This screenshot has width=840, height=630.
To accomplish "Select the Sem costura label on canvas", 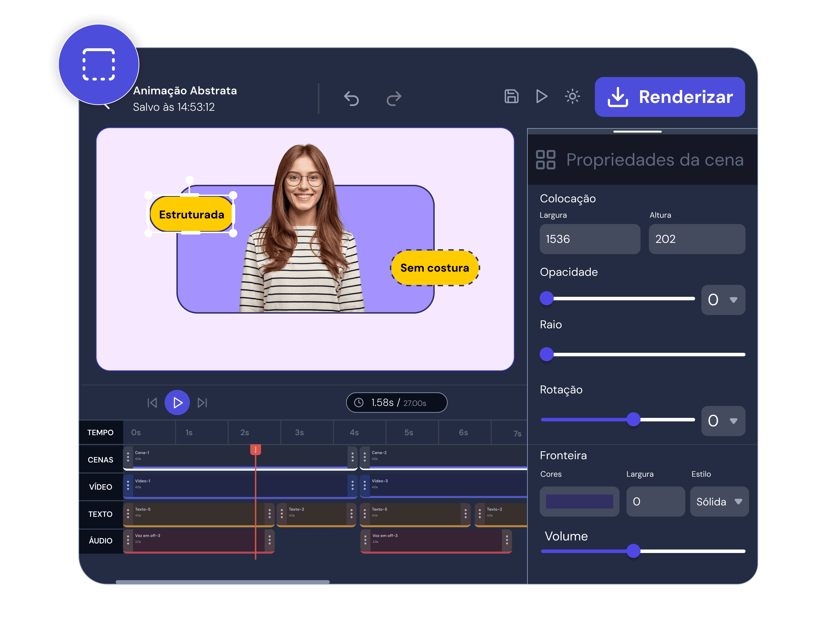I will (435, 268).
